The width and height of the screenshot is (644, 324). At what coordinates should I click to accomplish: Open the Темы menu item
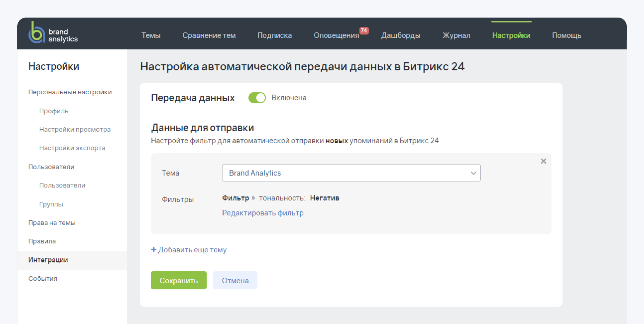[x=151, y=35]
